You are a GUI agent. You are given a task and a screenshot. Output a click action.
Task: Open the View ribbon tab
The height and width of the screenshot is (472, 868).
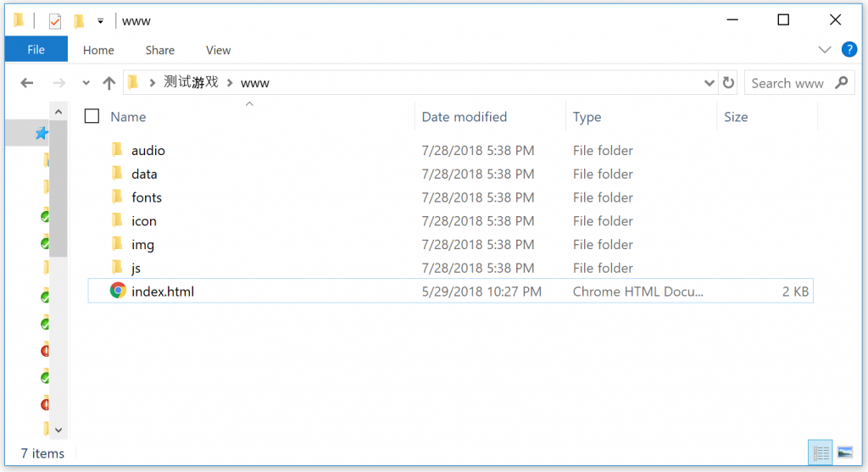(x=218, y=50)
